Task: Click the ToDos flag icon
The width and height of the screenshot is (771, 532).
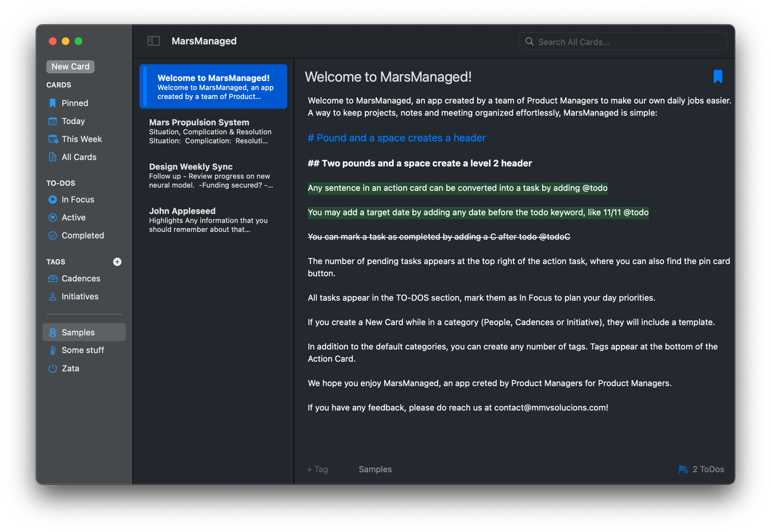Action: (x=683, y=469)
